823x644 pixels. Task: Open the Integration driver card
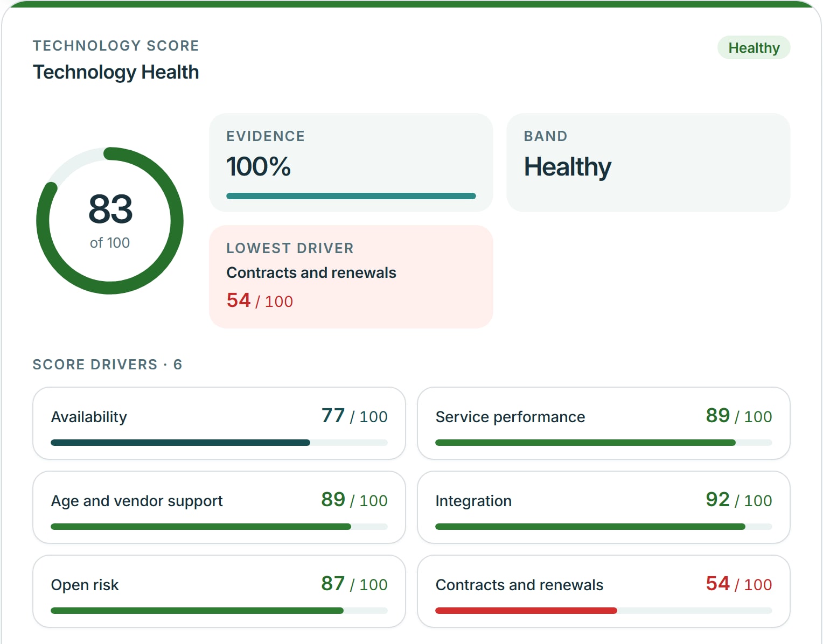[604, 507]
